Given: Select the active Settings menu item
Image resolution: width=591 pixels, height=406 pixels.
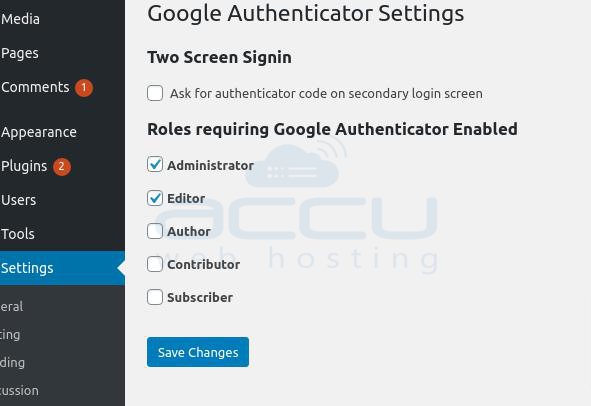Looking at the screenshot, I should click(x=62, y=268).
